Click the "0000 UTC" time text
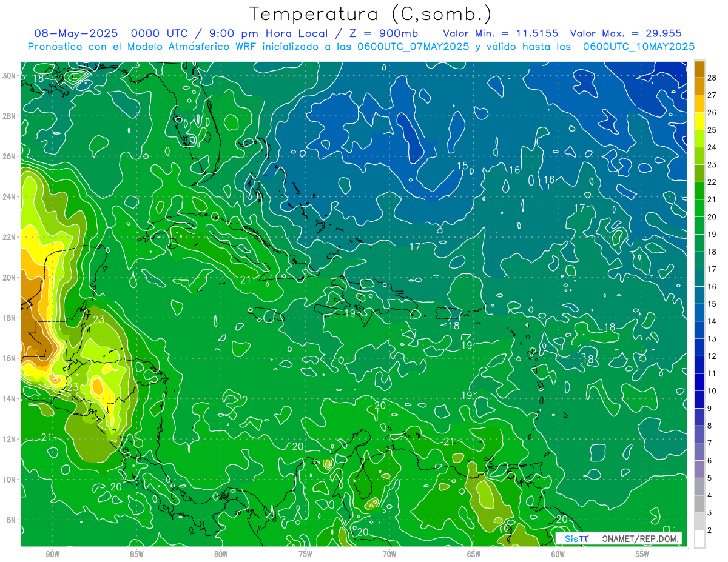Screen dimensions: 728x562 pyautogui.click(x=160, y=33)
